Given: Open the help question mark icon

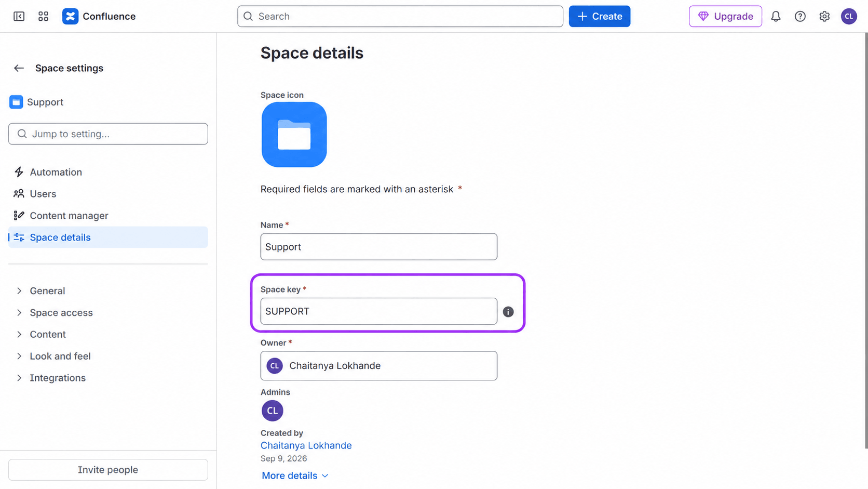Looking at the screenshot, I should tap(800, 16).
